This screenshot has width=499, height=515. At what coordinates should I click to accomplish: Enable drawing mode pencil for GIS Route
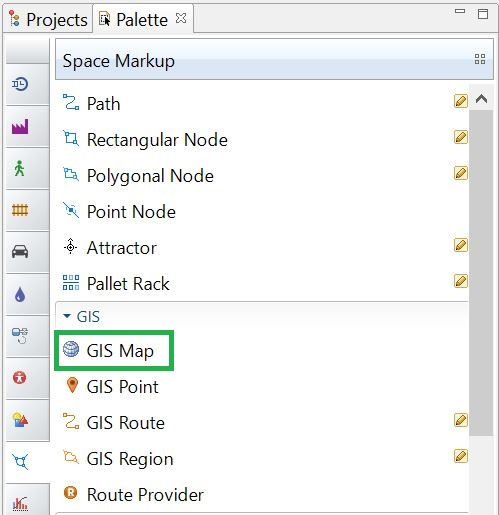click(x=461, y=420)
